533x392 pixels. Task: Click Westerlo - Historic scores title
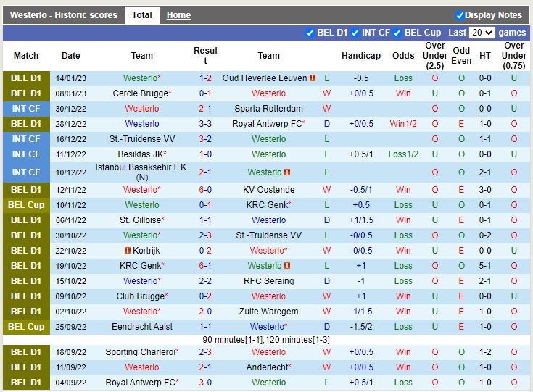click(64, 15)
